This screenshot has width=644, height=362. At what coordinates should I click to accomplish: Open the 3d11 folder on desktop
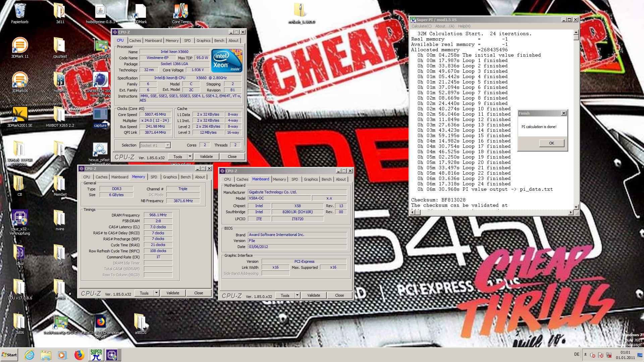pyautogui.click(x=60, y=13)
